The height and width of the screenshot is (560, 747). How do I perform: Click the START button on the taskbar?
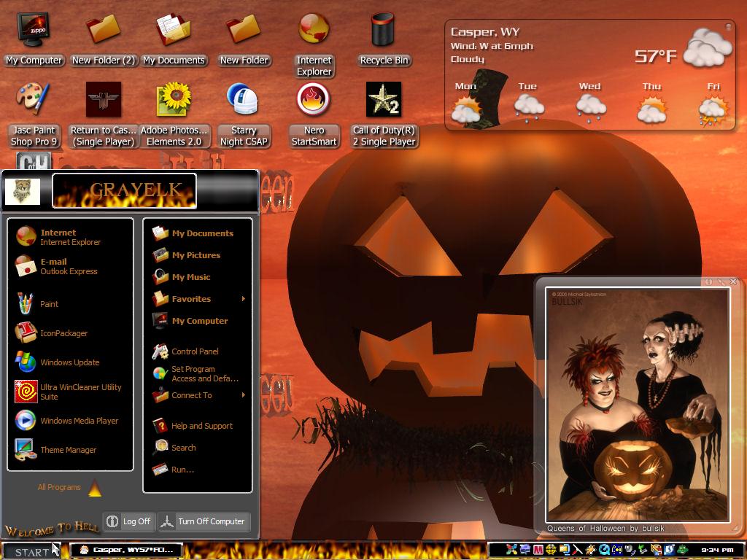[x=31, y=551]
